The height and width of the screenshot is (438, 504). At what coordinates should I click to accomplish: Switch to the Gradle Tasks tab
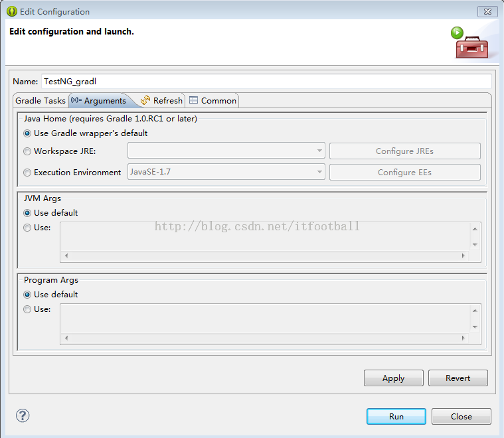(x=41, y=101)
